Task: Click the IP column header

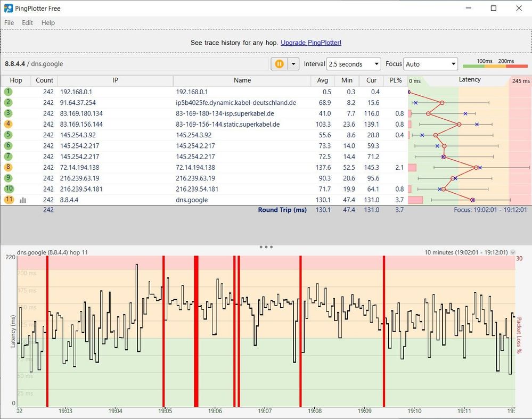Action: click(116, 80)
